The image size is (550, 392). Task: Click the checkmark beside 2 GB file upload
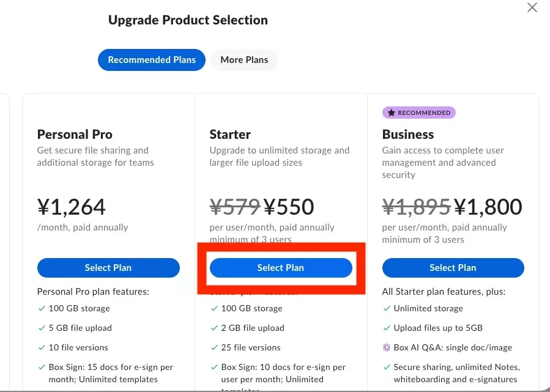pyautogui.click(x=214, y=328)
